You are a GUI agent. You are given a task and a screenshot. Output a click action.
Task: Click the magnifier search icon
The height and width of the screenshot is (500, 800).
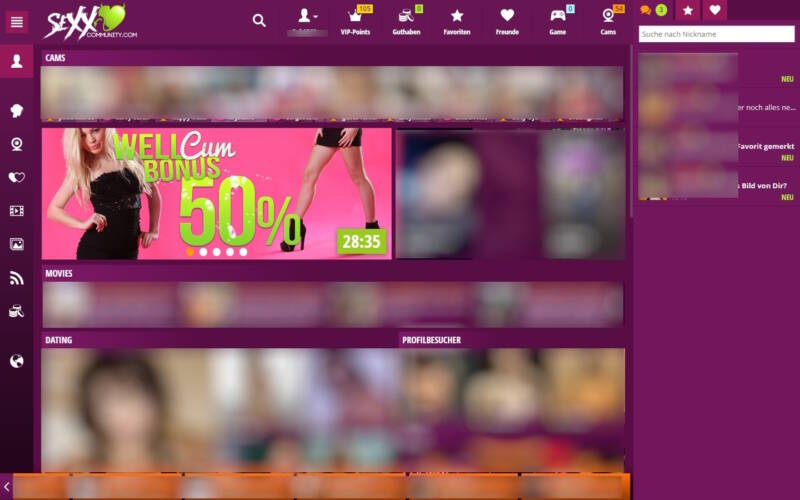tap(259, 20)
